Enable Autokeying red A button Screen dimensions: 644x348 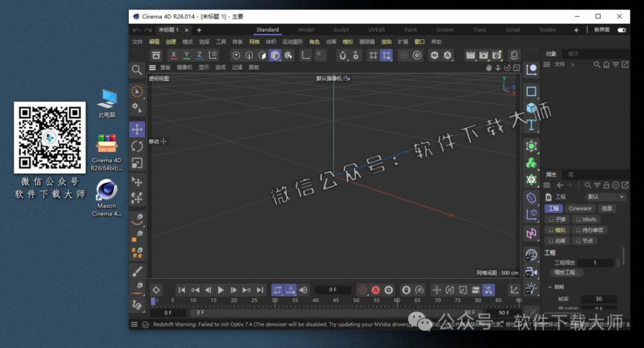[x=375, y=290]
